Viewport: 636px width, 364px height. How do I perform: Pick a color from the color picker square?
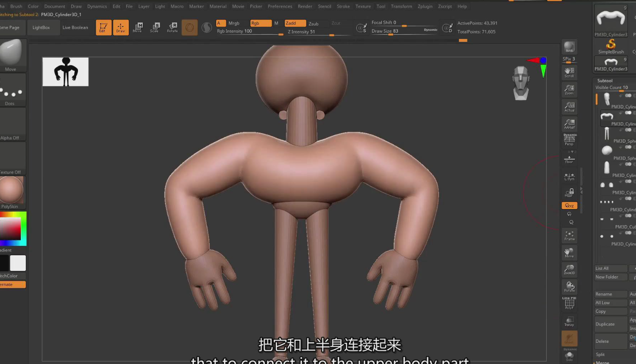coord(11,229)
